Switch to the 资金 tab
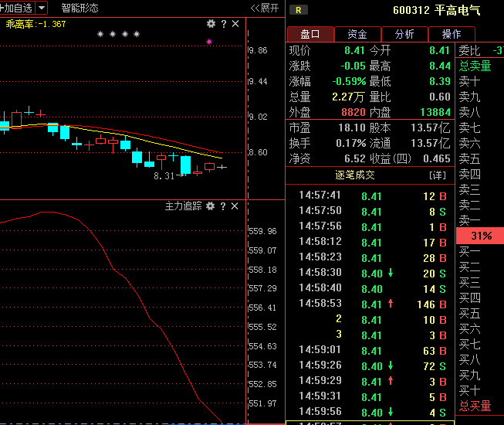The width and height of the screenshot is (504, 425). tap(357, 34)
